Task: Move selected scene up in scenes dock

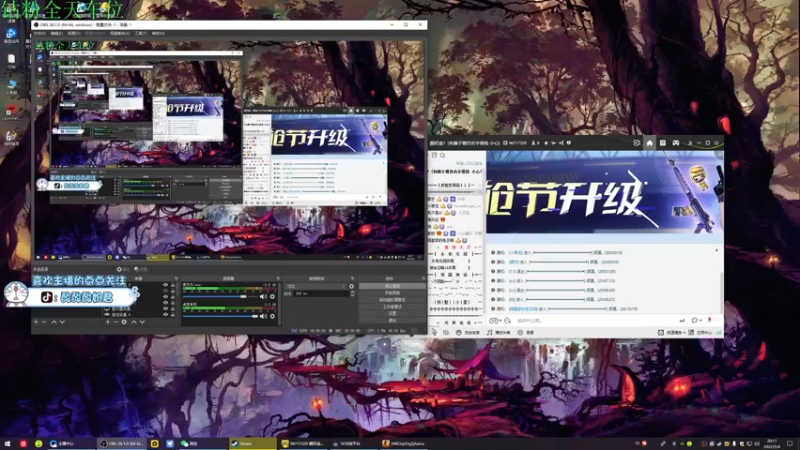Action: coord(54,322)
